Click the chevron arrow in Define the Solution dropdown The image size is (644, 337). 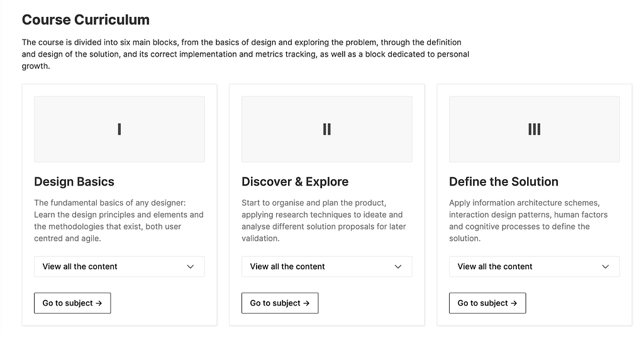605,267
